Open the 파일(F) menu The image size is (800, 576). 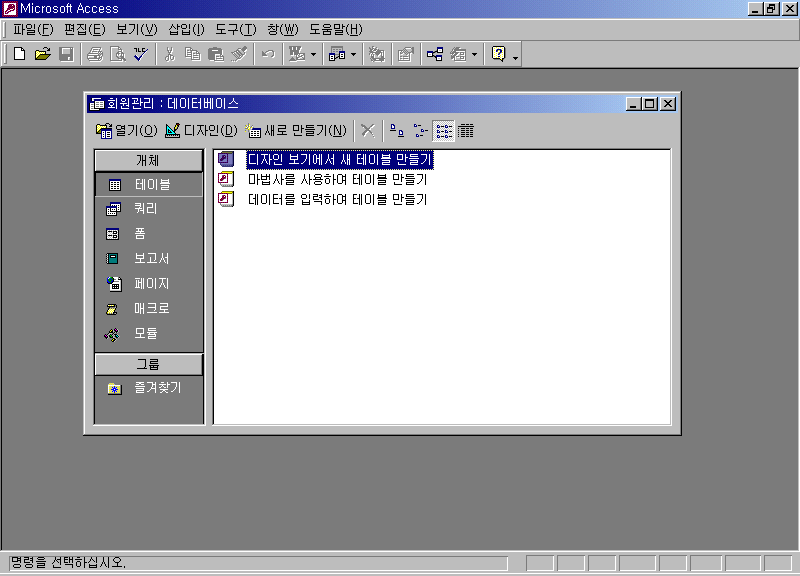click(x=33, y=30)
